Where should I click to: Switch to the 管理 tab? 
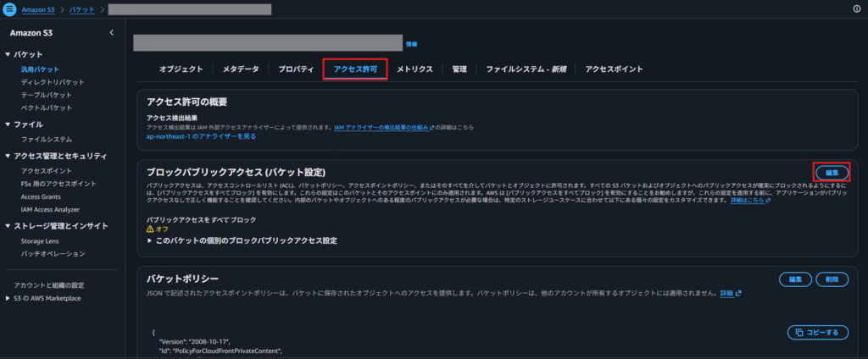459,69
